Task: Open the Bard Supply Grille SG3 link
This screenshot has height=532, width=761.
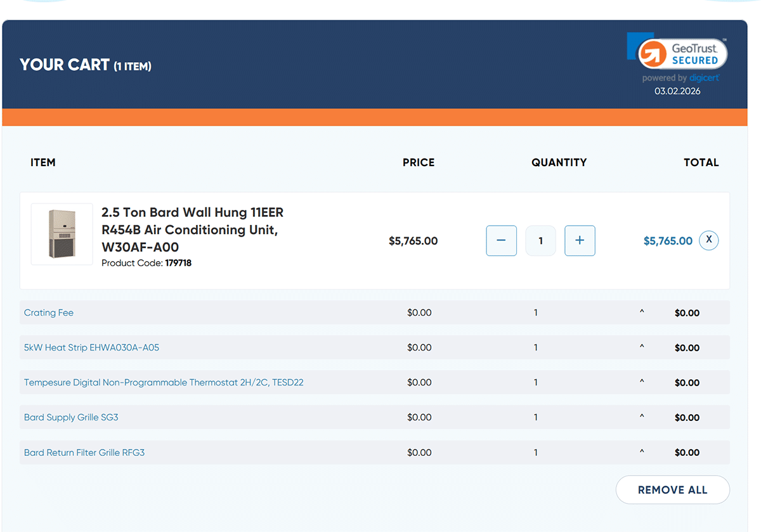Action: [x=70, y=417]
